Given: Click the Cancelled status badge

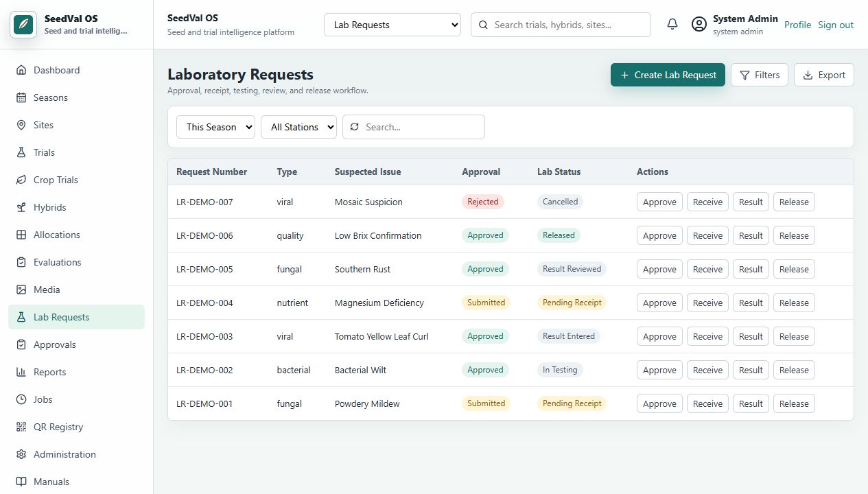Looking at the screenshot, I should (560, 202).
